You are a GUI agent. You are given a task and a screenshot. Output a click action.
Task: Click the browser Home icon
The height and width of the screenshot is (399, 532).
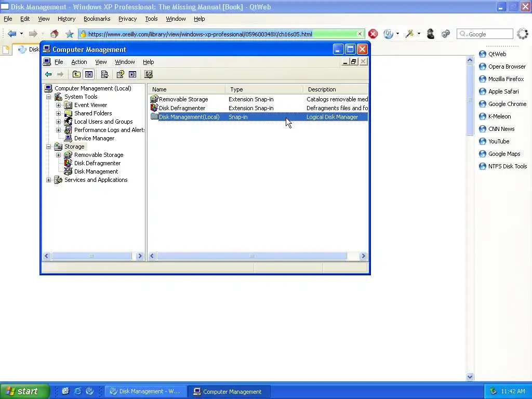[54, 34]
